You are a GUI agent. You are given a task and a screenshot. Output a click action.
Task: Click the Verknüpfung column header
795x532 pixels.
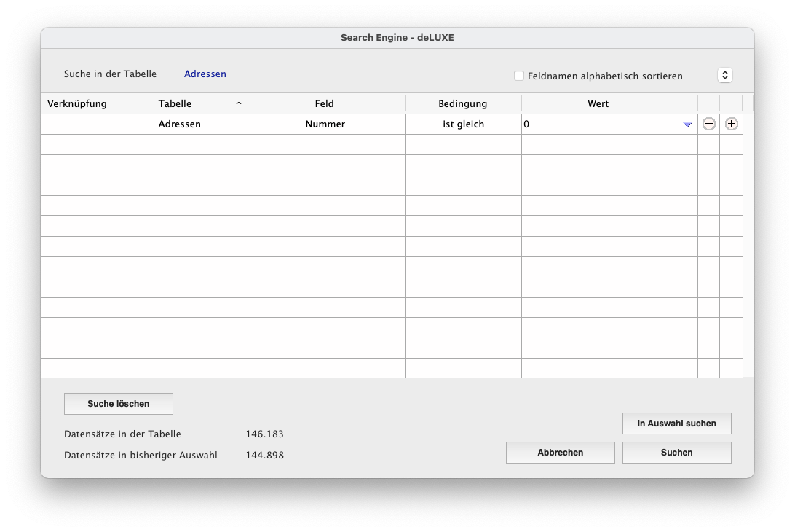[77, 103]
